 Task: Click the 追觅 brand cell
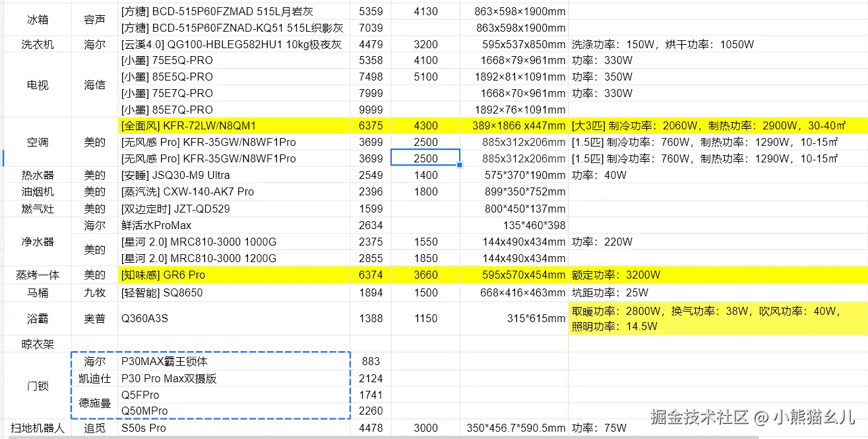click(94, 428)
